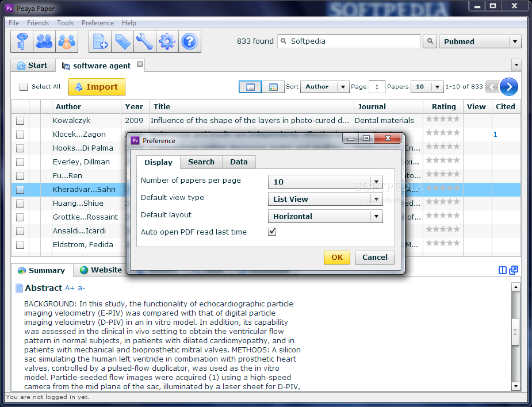The height and width of the screenshot is (407, 532).
Task: Toggle Select All checkbox
Action: 24,87
